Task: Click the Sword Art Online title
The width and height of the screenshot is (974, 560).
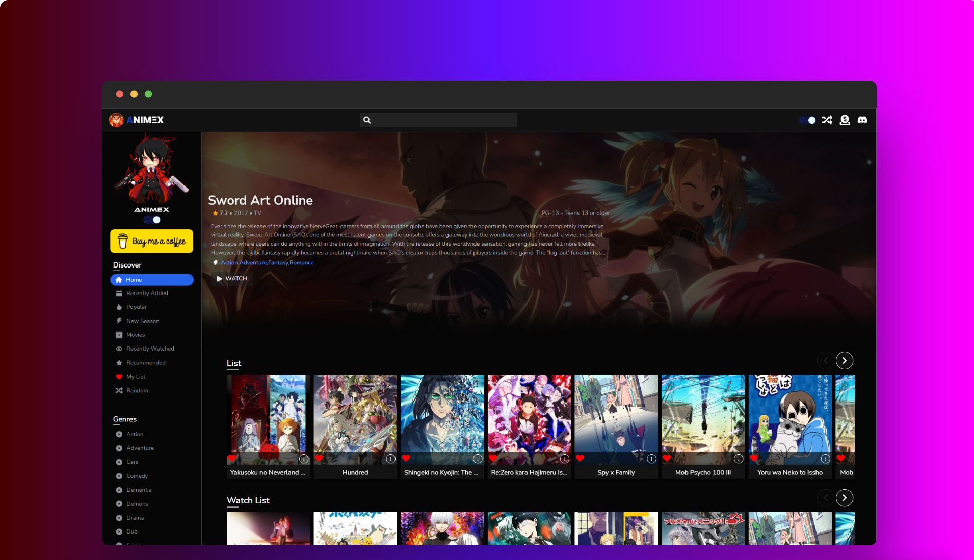Action: (x=260, y=200)
